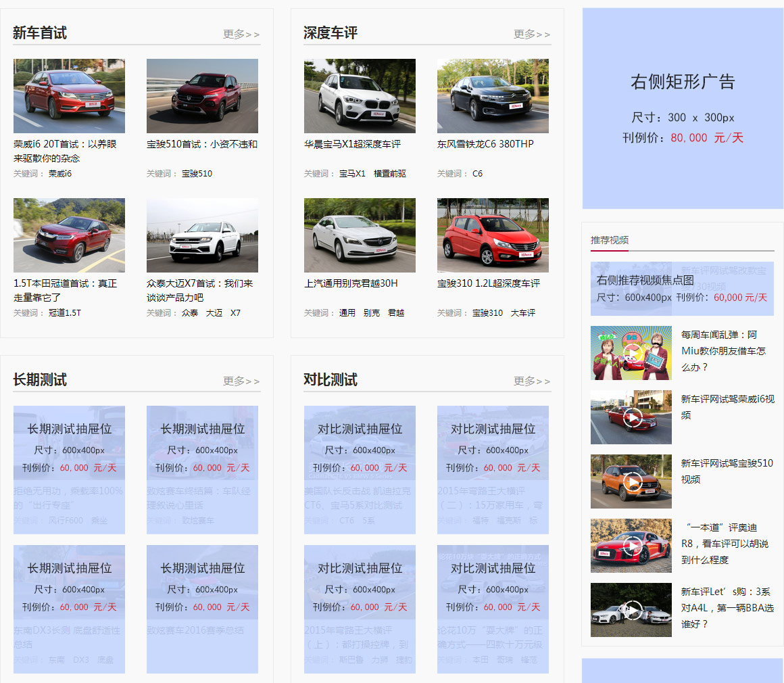Select keyword tag 宝骏310
This screenshot has height=683, width=784.
[x=487, y=312]
